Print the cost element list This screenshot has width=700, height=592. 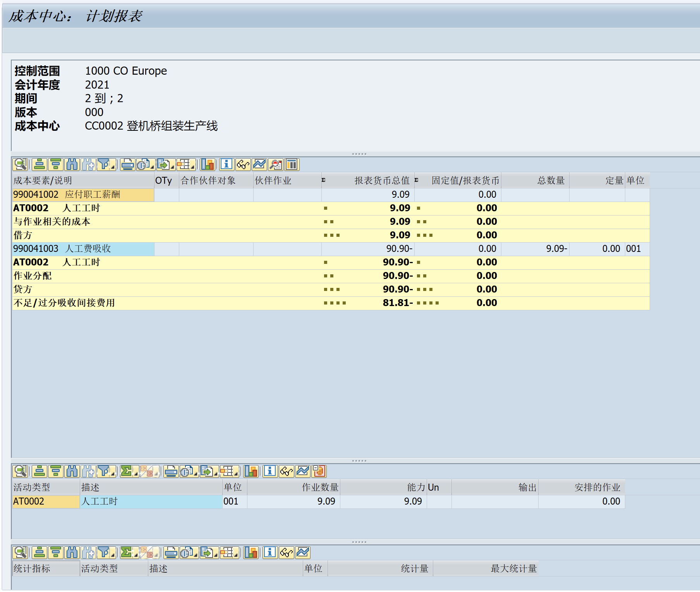click(127, 164)
